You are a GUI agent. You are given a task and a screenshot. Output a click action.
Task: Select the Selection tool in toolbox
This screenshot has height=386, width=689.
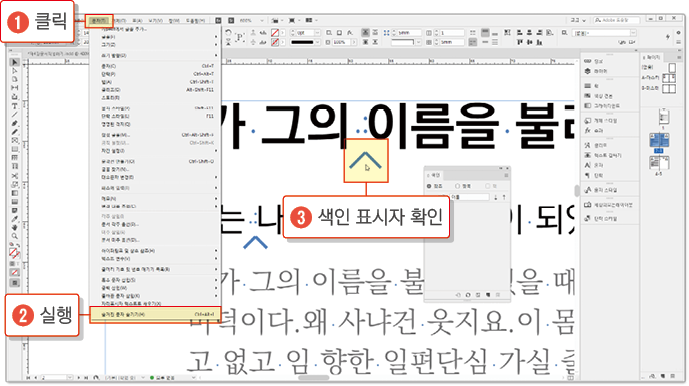click(15, 62)
